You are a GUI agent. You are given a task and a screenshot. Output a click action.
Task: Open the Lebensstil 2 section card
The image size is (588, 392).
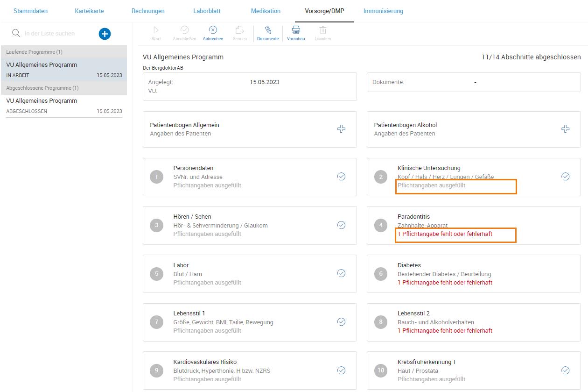tap(473, 322)
